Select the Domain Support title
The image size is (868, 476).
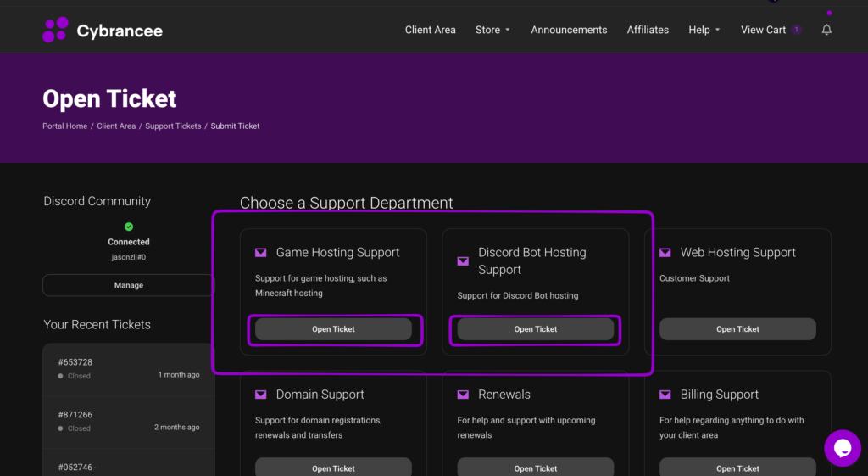[320, 395]
